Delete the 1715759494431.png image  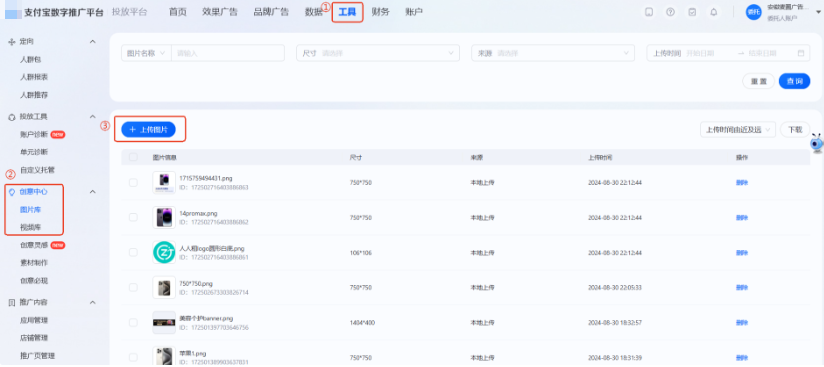click(x=742, y=182)
